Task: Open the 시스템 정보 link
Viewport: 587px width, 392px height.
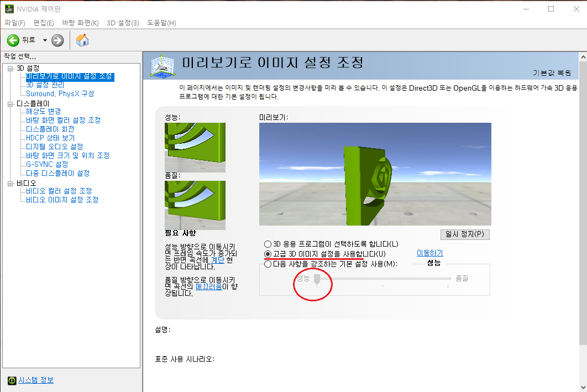Action: point(36,380)
